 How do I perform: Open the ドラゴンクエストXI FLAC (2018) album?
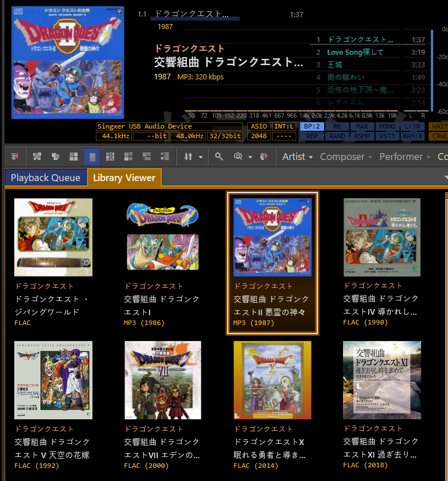(x=382, y=380)
